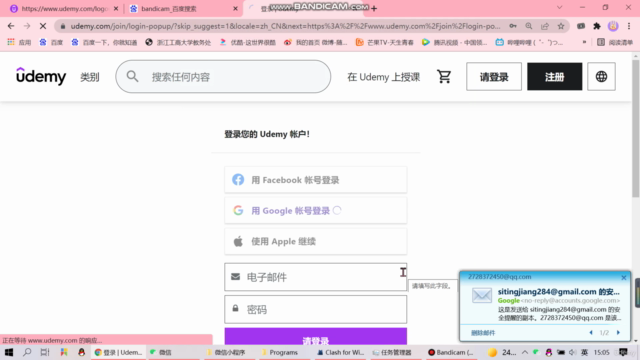Open the 浙江工商大学教务处 bookmark
The image size is (640, 360).
(178, 42)
